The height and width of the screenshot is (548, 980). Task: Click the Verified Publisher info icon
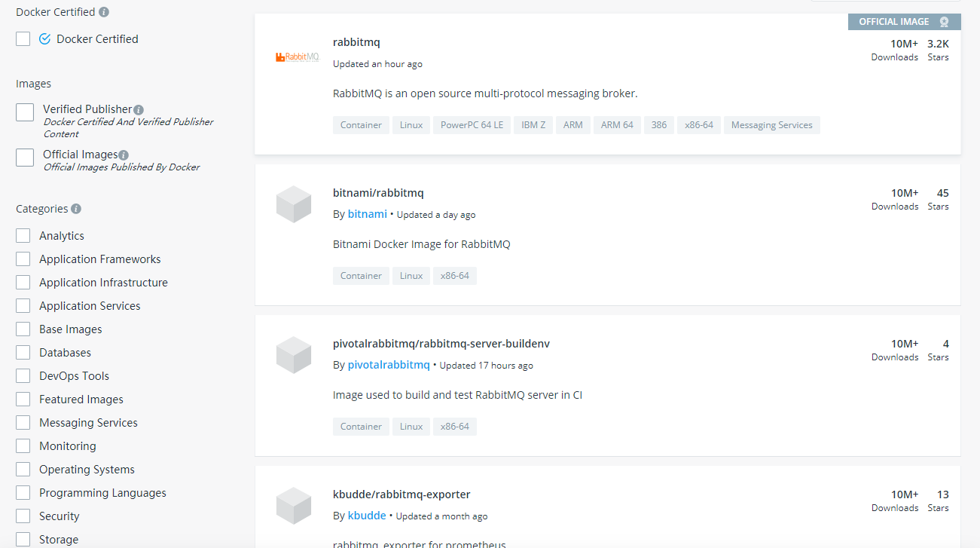pos(139,109)
